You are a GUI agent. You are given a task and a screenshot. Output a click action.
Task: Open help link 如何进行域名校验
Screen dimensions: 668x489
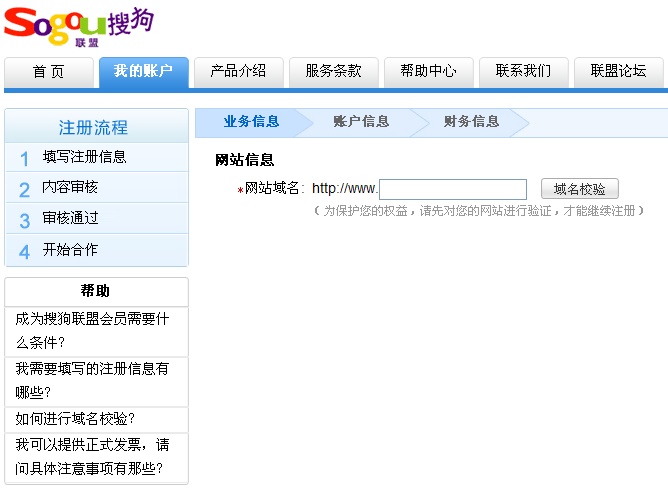click(75, 418)
